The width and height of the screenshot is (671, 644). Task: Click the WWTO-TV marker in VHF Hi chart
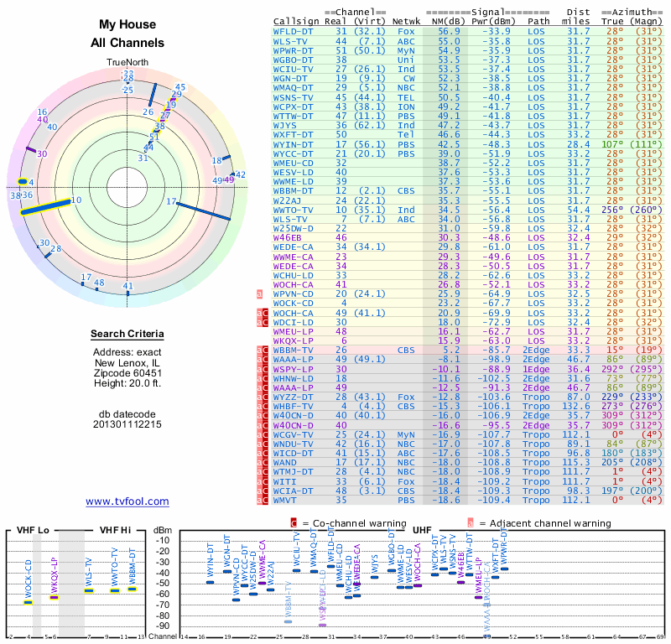pyautogui.click(x=115, y=591)
